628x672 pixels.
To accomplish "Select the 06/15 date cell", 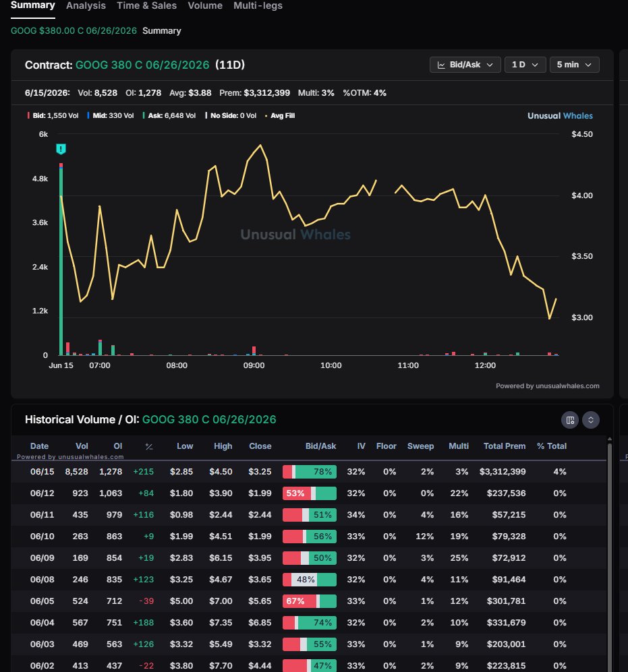I will tap(42, 472).
